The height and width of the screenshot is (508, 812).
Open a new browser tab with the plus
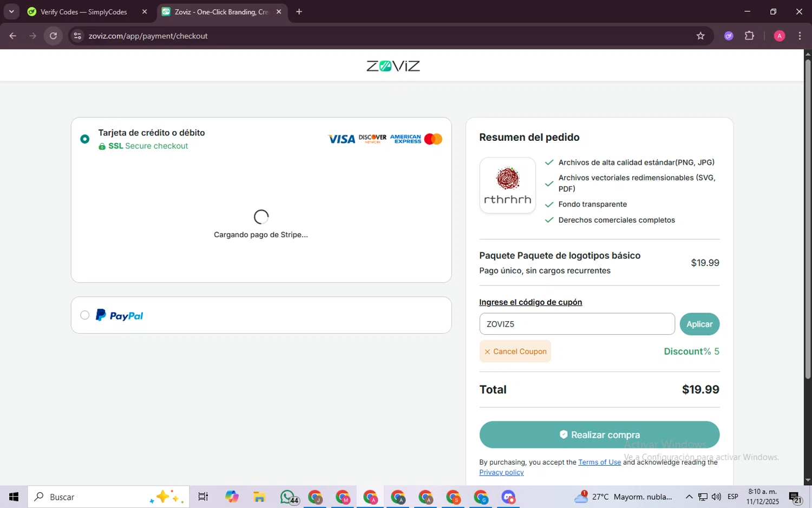[x=299, y=11]
